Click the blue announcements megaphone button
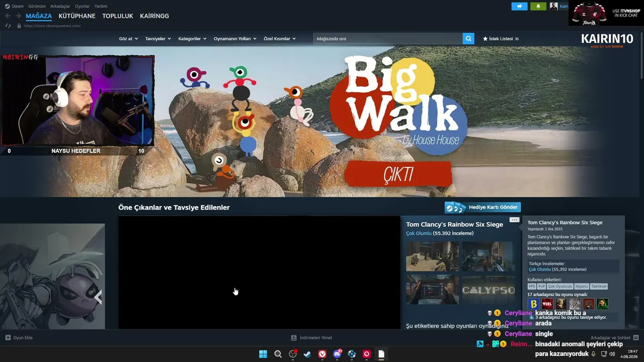The image size is (644, 362). 519,6
